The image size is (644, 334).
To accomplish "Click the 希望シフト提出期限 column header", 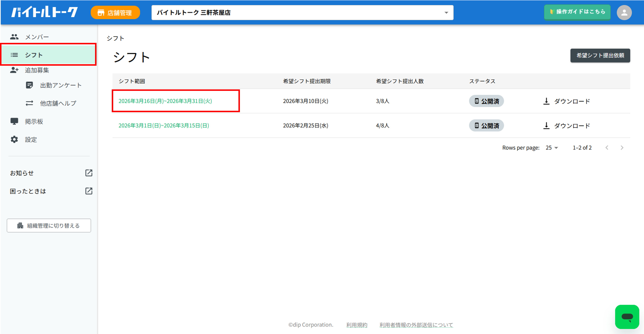I will pyautogui.click(x=307, y=81).
